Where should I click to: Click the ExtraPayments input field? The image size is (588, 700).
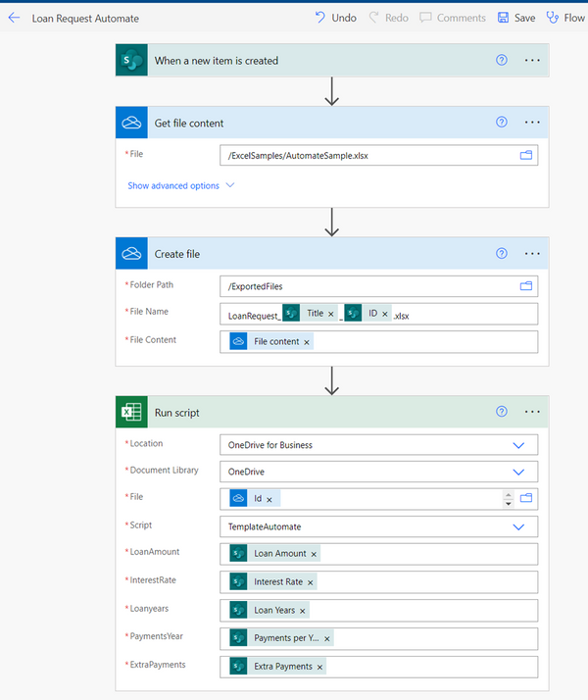pyautogui.click(x=378, y=667)
